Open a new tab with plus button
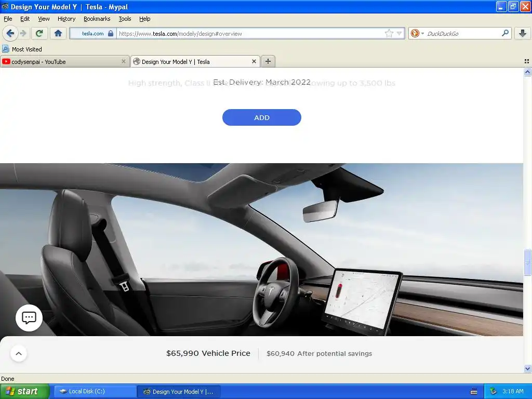Screen dimensions: 532x399 click(x=268, y=61)
